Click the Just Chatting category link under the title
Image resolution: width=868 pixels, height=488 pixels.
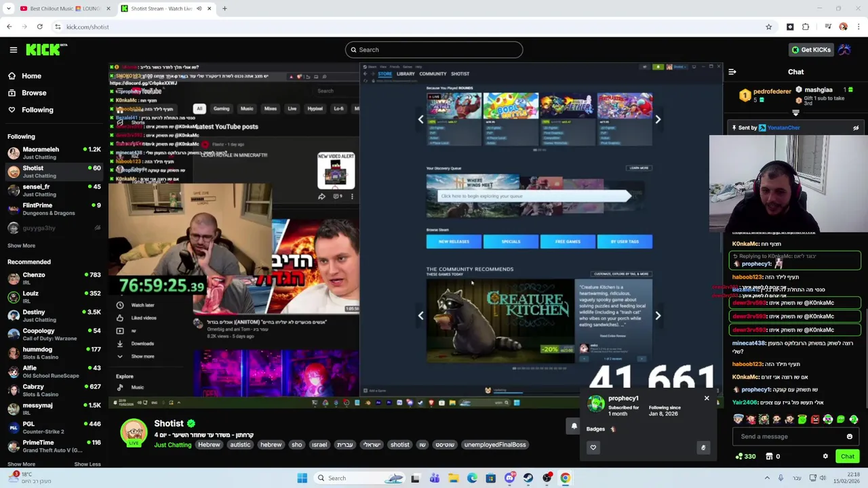pyautogui.click(x=173, y=445)
